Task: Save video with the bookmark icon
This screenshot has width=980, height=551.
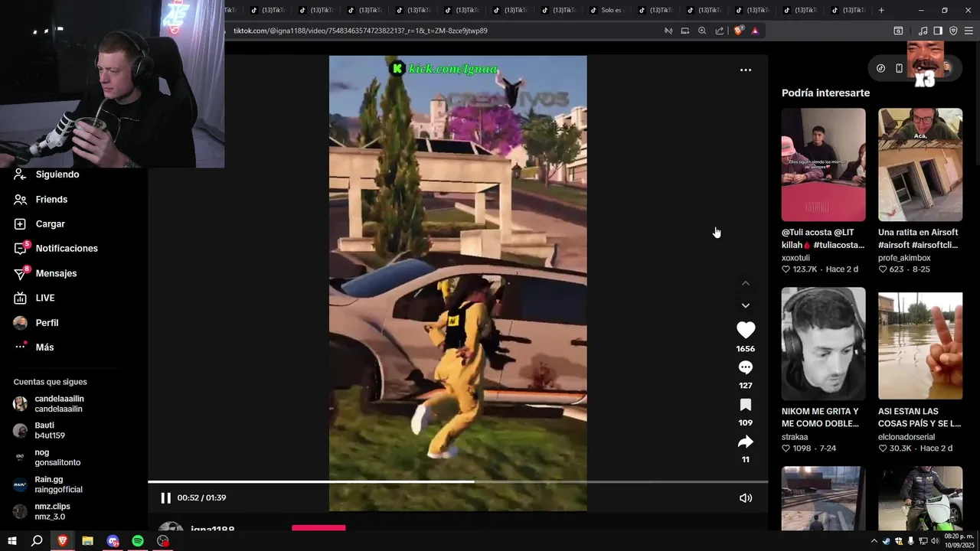Action: click(746, 405)
